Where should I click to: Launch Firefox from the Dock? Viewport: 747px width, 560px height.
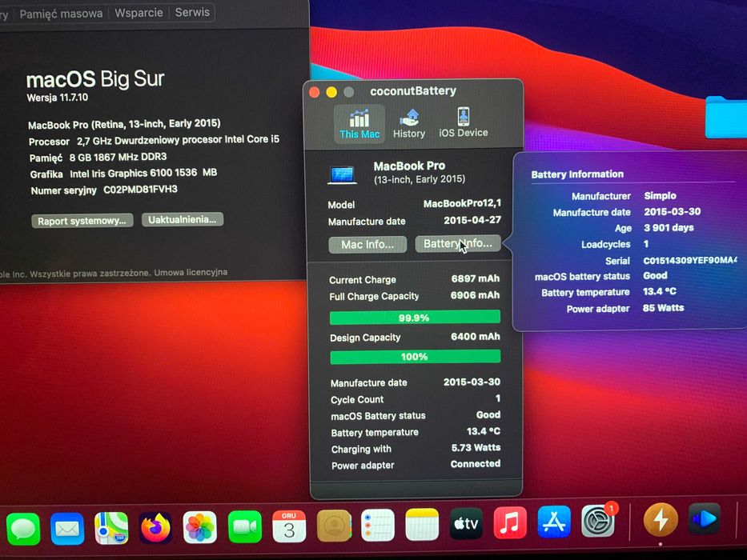pos(155,528)
